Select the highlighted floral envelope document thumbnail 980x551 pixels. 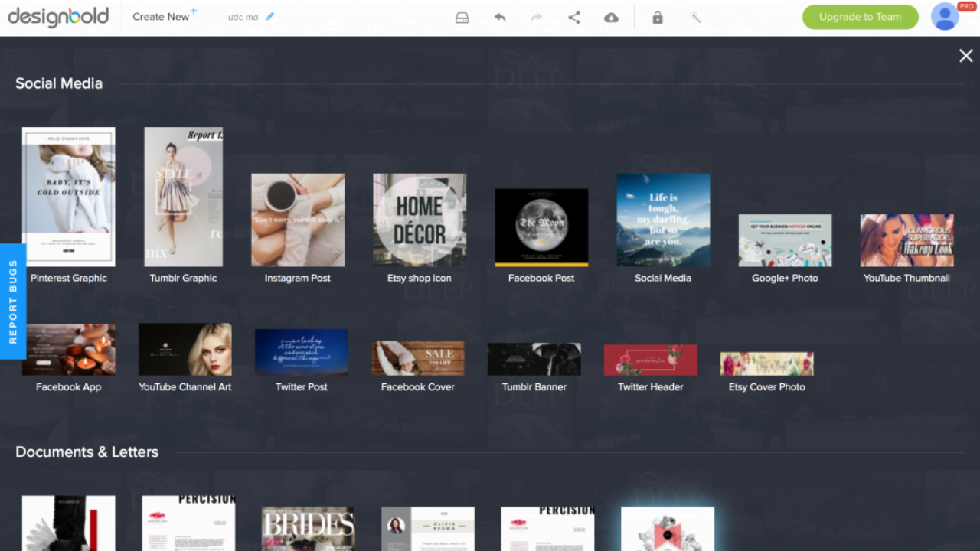click(668, 529)
